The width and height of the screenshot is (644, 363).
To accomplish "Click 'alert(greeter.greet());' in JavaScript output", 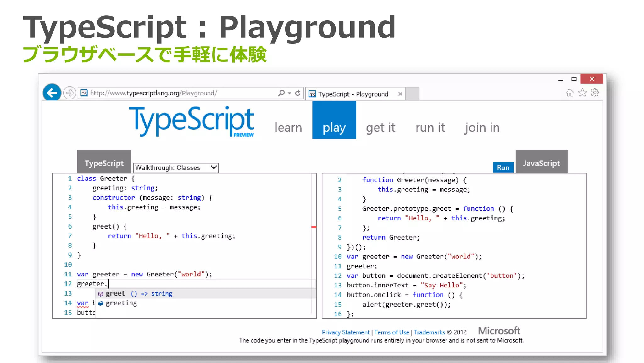I will tap(407, 304).
